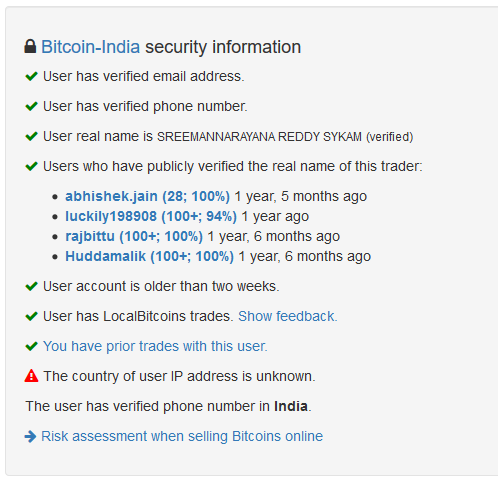Open luckily198908 user profile
Image resolution: width=498 pixels, height=489 pixels.
151,216
